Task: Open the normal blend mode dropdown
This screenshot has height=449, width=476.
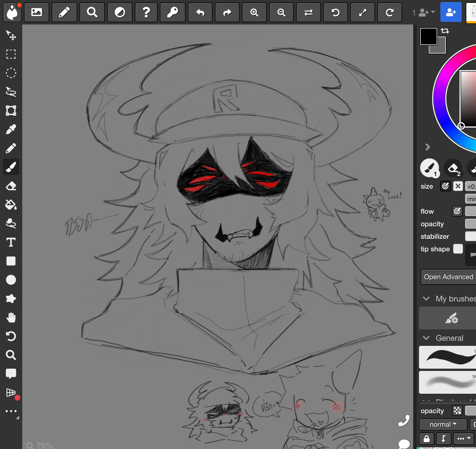Action: click(443, 424)
